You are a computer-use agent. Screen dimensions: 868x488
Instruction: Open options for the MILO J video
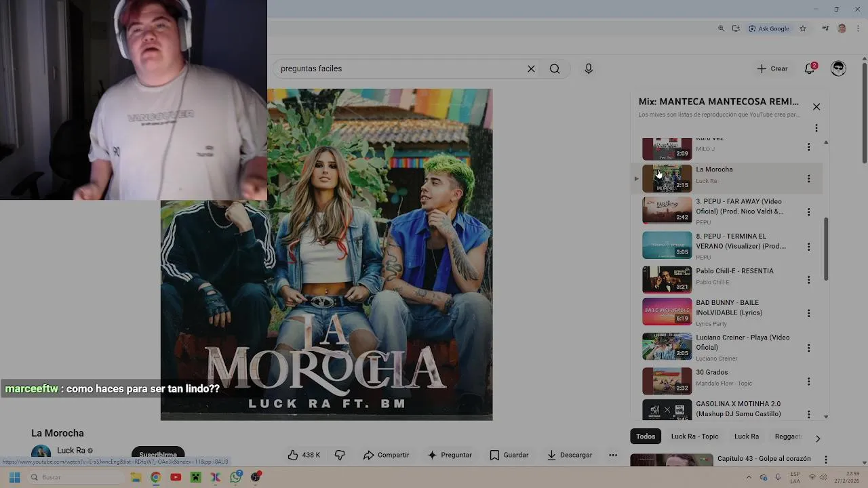pos(808,147)
